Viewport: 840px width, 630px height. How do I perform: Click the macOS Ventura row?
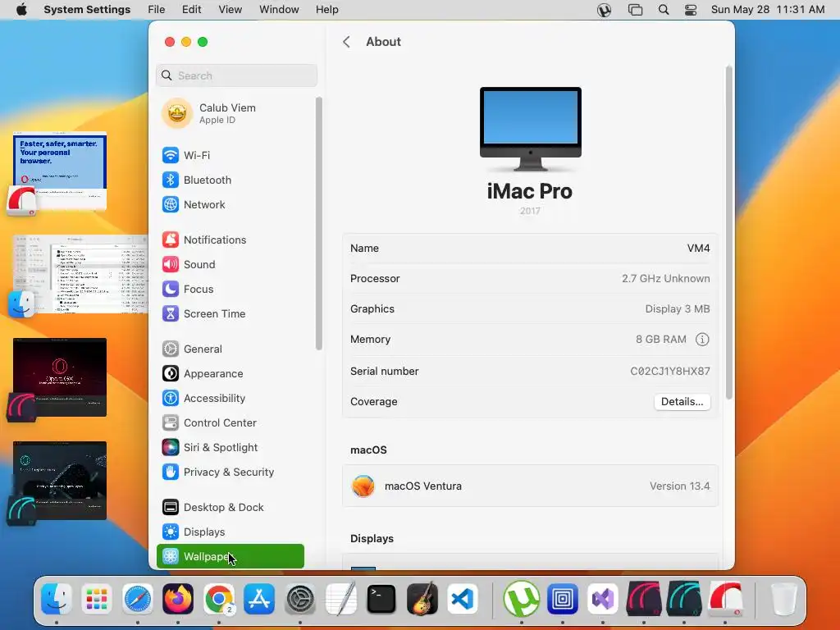[x=530, y=486]
